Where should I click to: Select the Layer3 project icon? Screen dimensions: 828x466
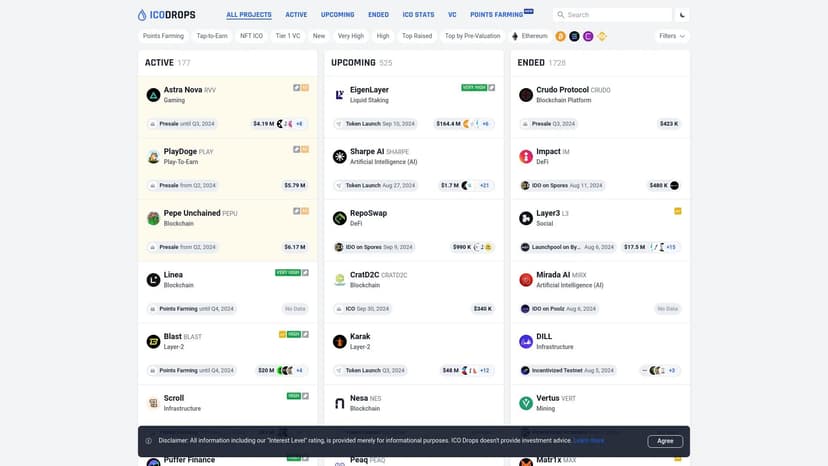[x=526, y=218]
